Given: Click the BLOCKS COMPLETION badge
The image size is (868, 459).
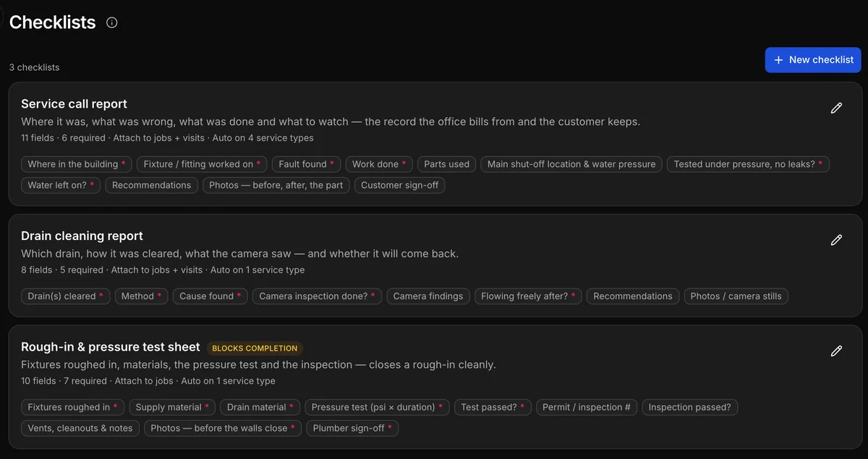Looking at the screenshot, I should [x=255, y=348].
